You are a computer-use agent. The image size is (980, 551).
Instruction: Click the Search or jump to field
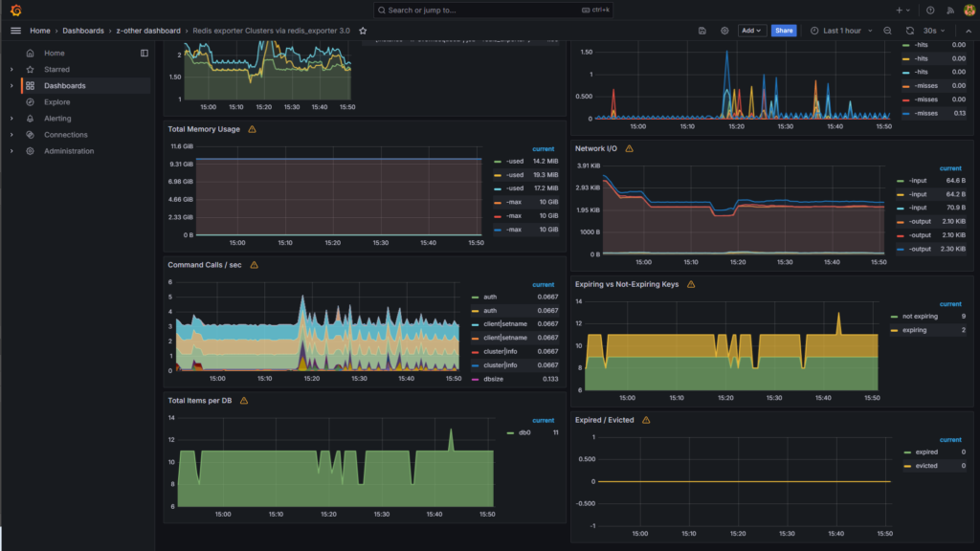coord(493,10)
